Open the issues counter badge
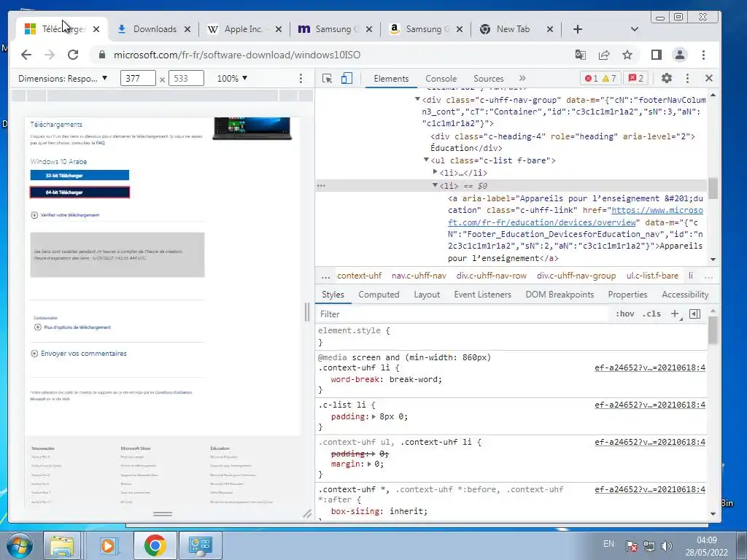747x560 pixels. click(x=636, y=78)
